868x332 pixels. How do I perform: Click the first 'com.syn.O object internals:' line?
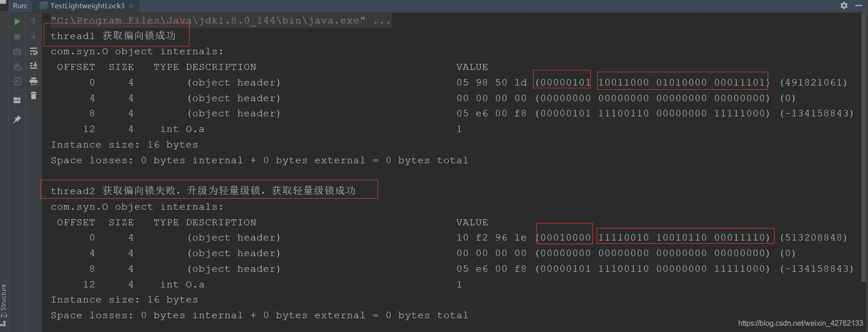tap(137, 52)
